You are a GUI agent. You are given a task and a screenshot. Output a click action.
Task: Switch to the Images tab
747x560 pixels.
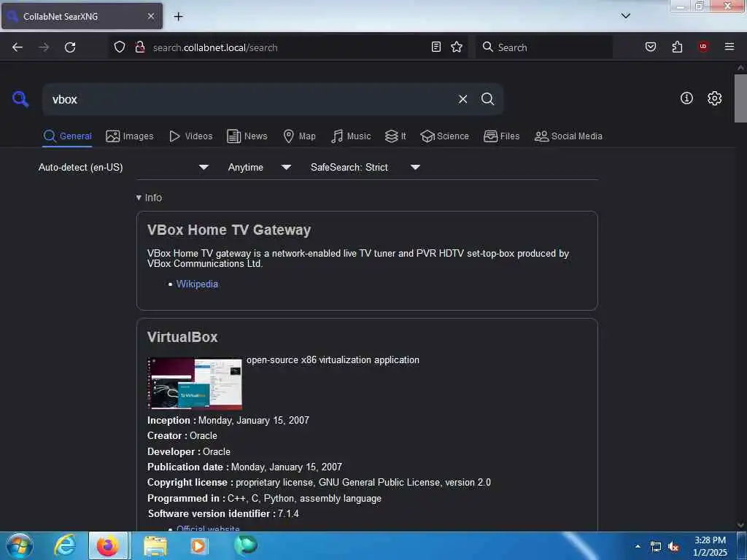(x=130, y=136)
